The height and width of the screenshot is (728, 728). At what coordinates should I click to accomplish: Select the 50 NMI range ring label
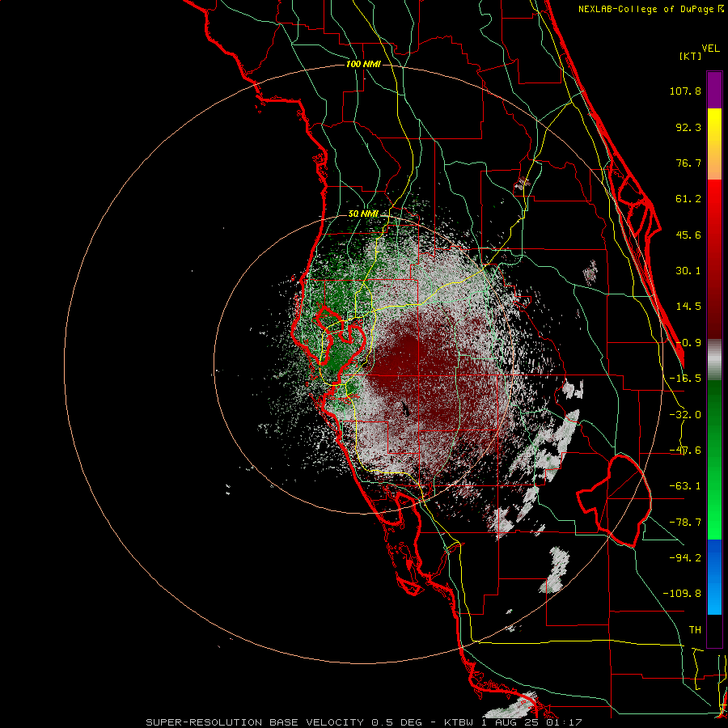tap(363, 214)
